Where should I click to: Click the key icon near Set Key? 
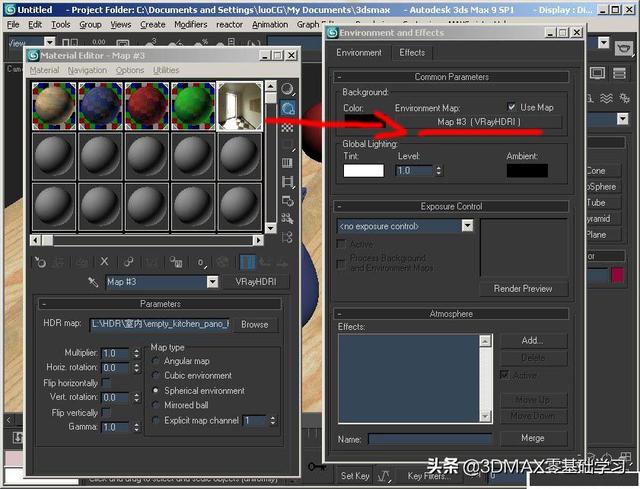click(x=317, y=466)
